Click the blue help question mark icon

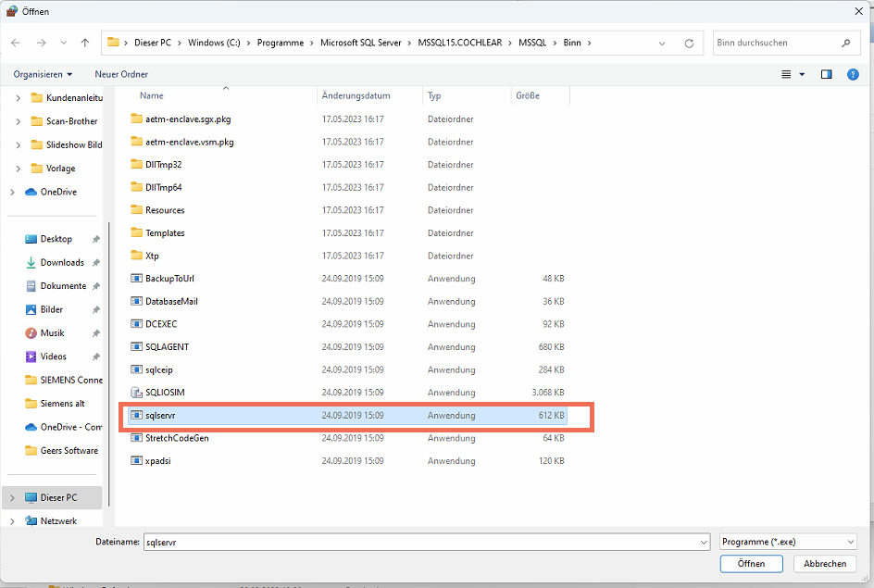click(x=853, y=74)
